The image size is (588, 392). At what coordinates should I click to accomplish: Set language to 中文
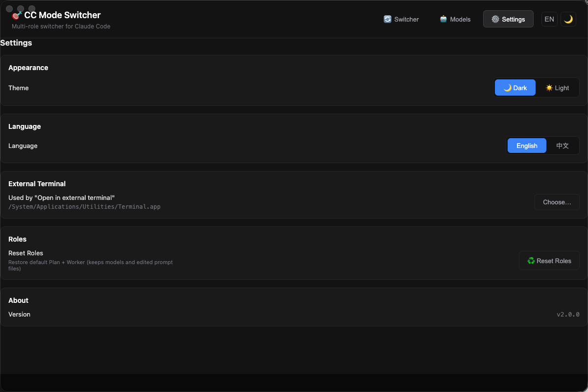563,146
